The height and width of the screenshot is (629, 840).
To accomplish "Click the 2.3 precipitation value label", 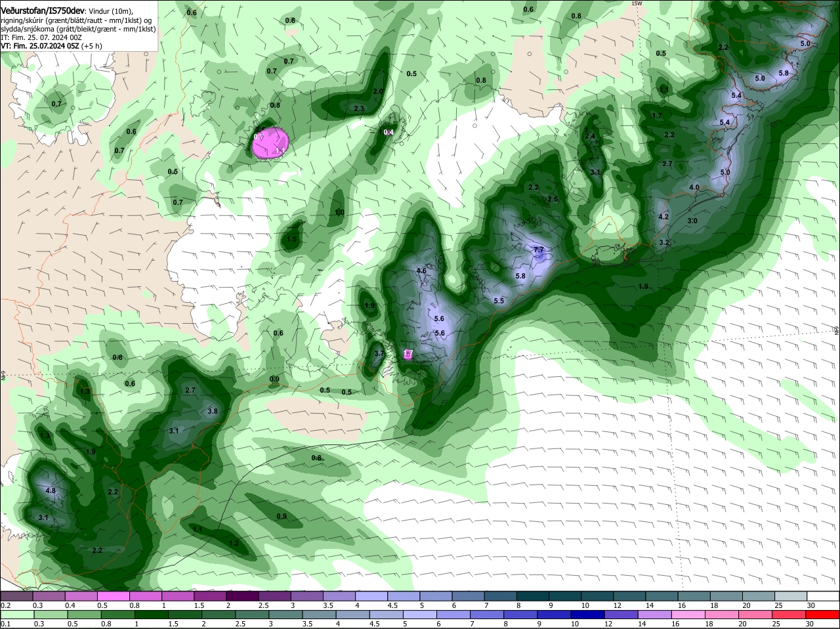I will (x=359, y=108).
